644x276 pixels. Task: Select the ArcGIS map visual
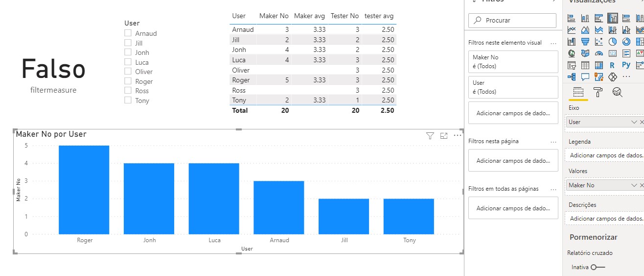(598, 77)
